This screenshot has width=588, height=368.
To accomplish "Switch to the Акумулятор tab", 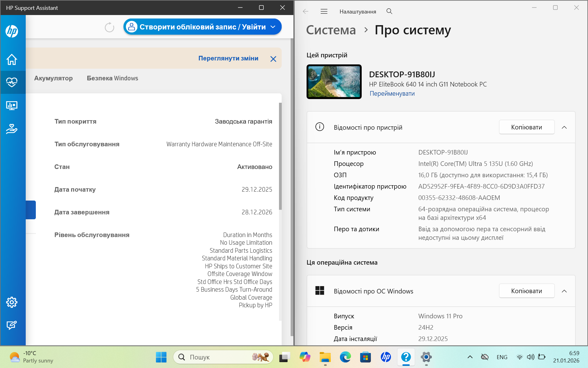I will pos(53,78).
